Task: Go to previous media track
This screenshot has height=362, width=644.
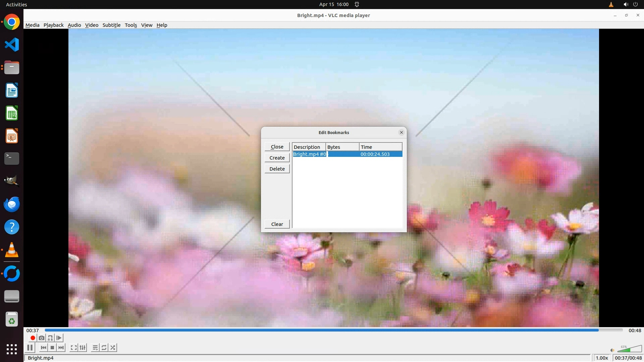Action: pyautogui.click(x=43, y=348)
